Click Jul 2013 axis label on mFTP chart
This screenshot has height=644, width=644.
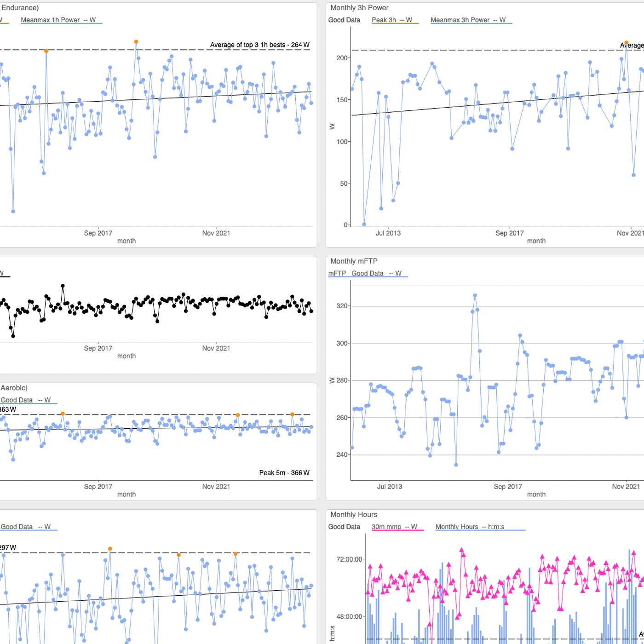pos(389,487)
